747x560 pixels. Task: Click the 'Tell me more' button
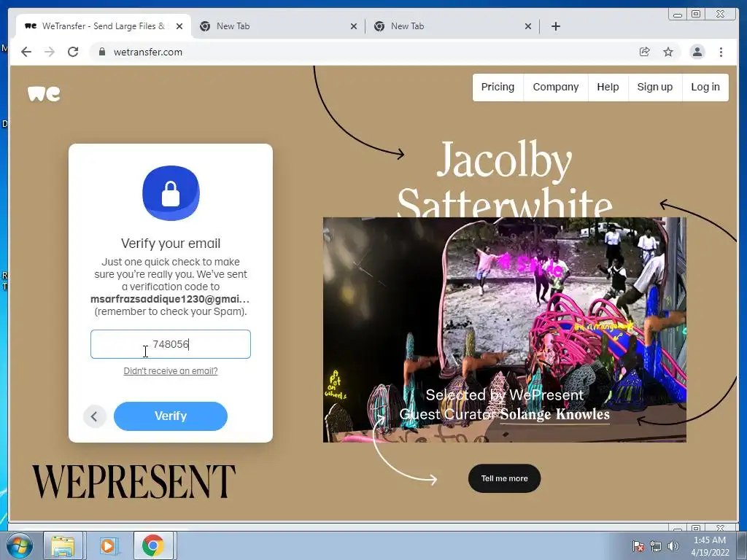[x=505, y=478]
